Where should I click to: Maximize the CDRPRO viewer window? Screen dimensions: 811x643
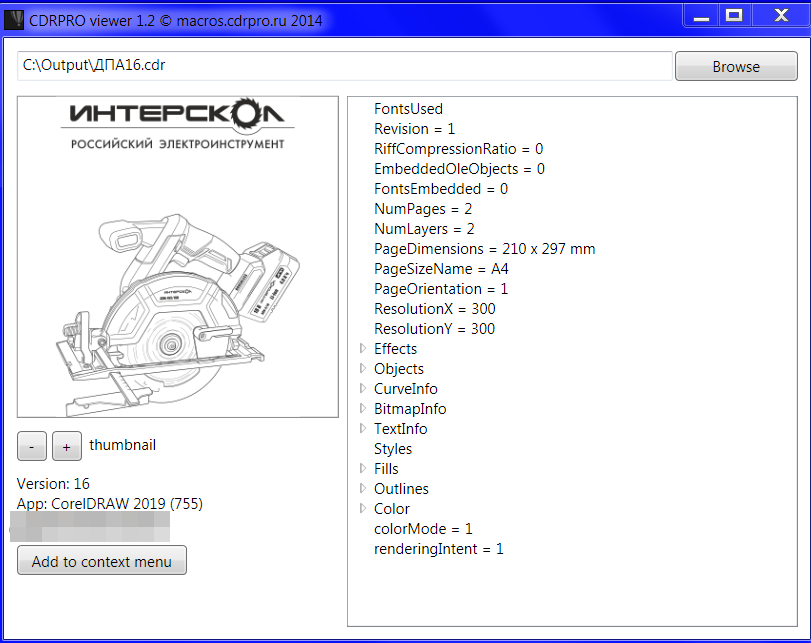coord(734,16)
